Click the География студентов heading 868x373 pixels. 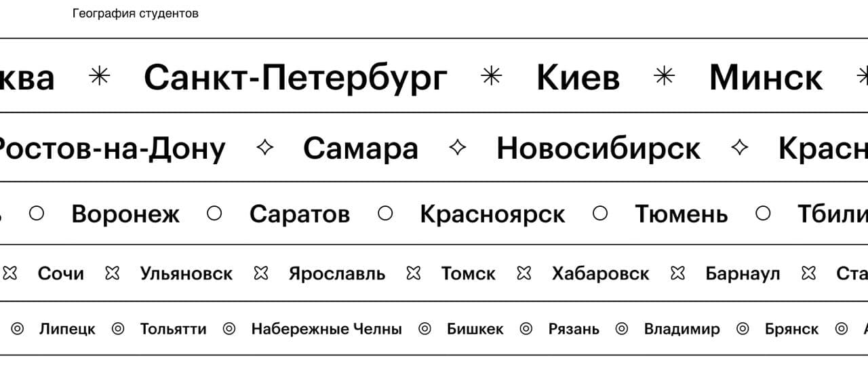coord(136,14)
